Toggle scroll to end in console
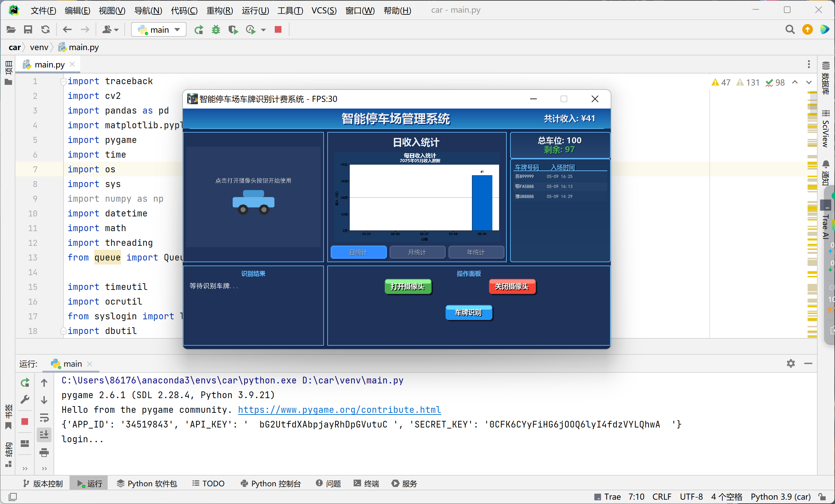This screenshot has height=504, width=835. click(44, 435)
